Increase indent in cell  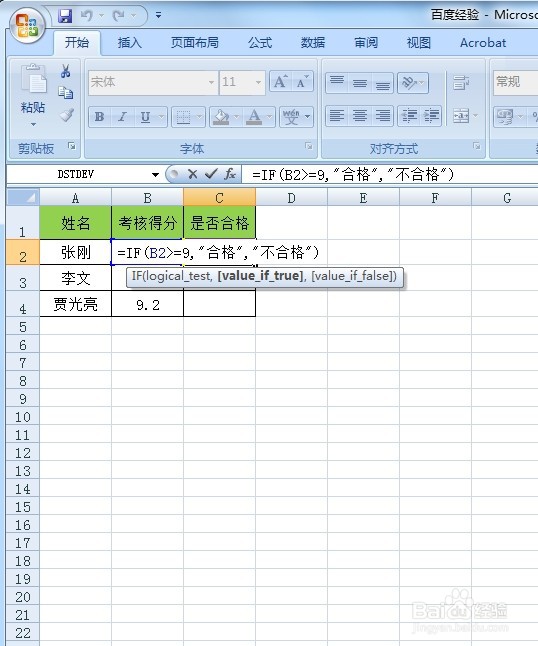[x=431, y=116]
